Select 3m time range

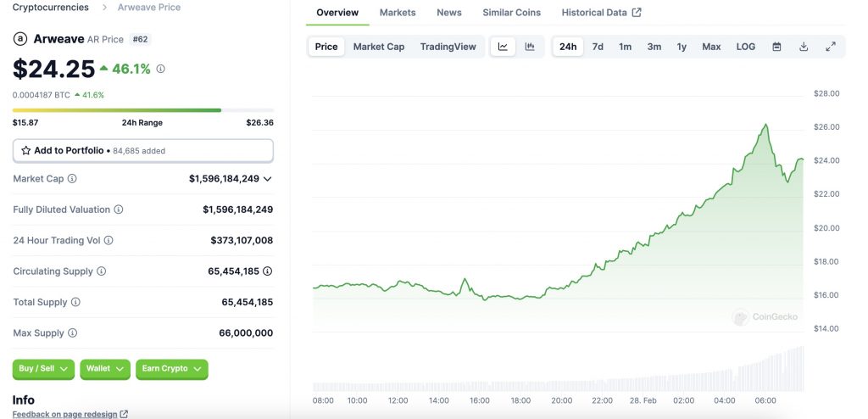click(x=654, y=47)
